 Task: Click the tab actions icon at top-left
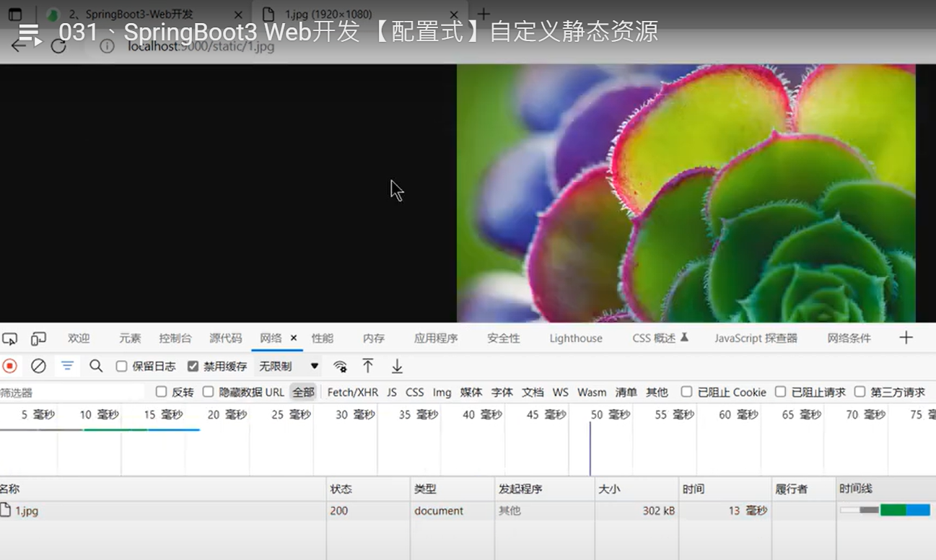click(15, 14)
